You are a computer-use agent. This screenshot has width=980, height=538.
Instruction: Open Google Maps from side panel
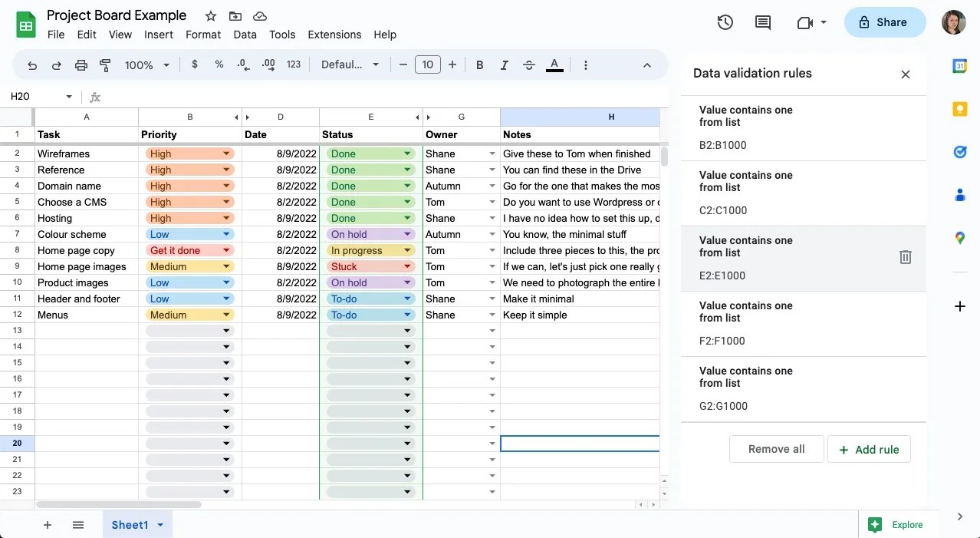click(959, 238)
